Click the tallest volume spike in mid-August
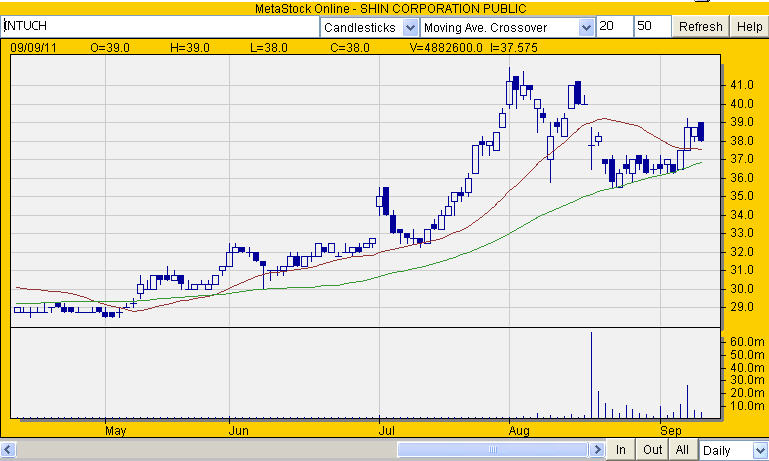 (x=591, y=375)
